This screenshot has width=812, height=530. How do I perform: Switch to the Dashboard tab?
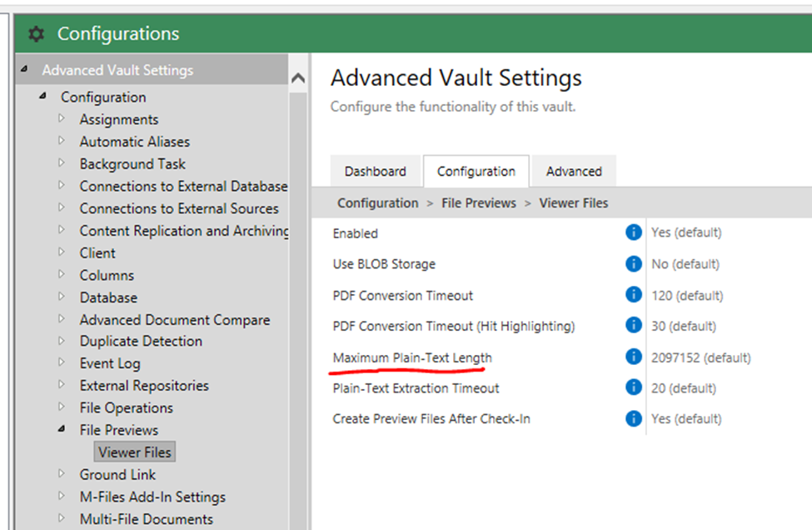point(376,171)
